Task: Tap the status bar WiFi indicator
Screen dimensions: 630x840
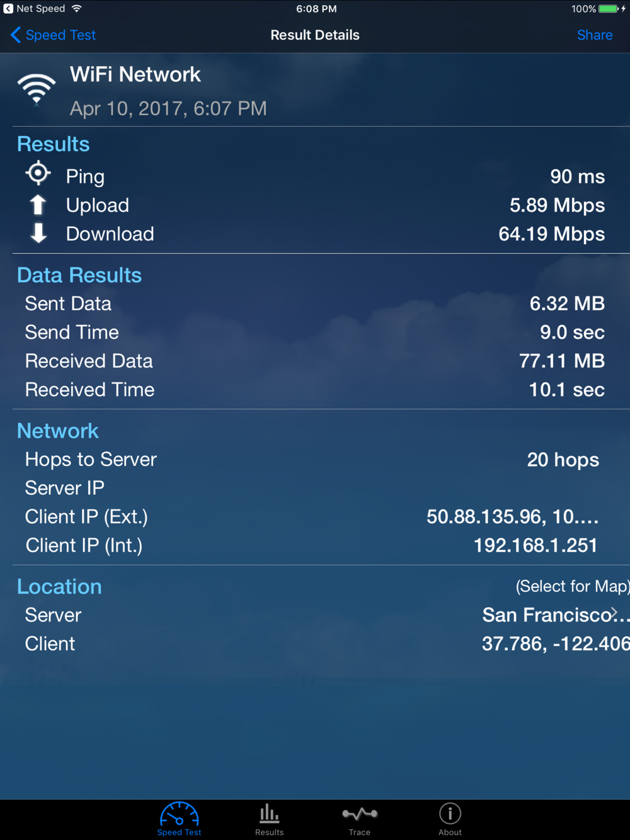Action: [77, 9]
